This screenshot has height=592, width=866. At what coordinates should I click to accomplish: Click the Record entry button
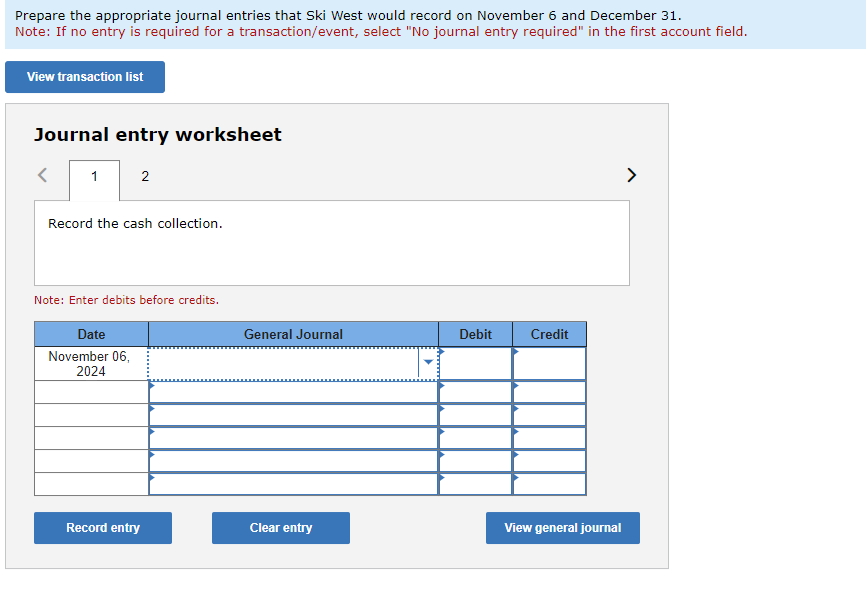102,528
